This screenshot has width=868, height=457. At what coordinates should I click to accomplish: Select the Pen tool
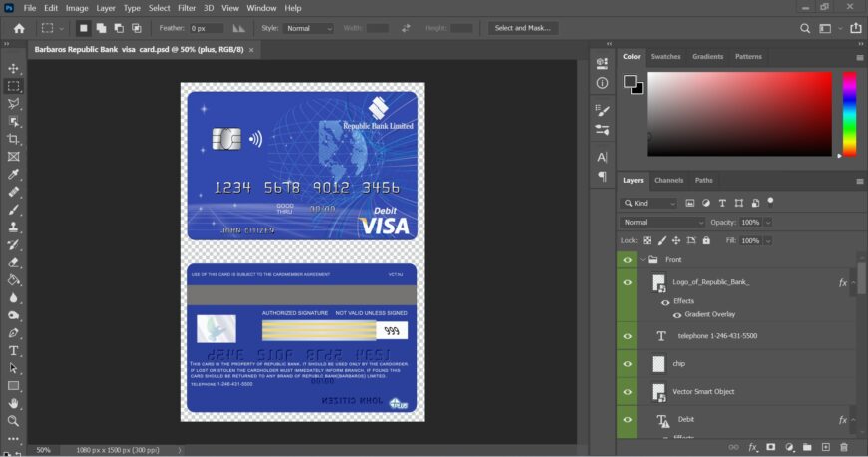(13, 333)
